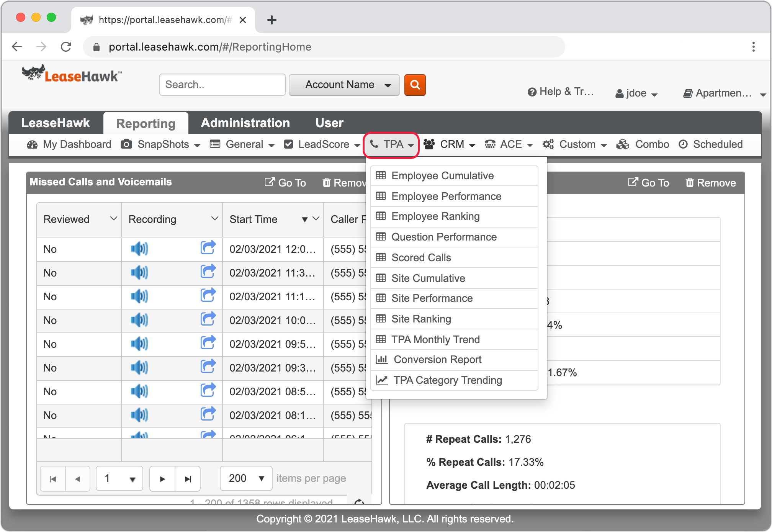772x532 pixels.
Task: Share recording for the 02/03/2021 12:0… call
Action: [x=208, y=247]
